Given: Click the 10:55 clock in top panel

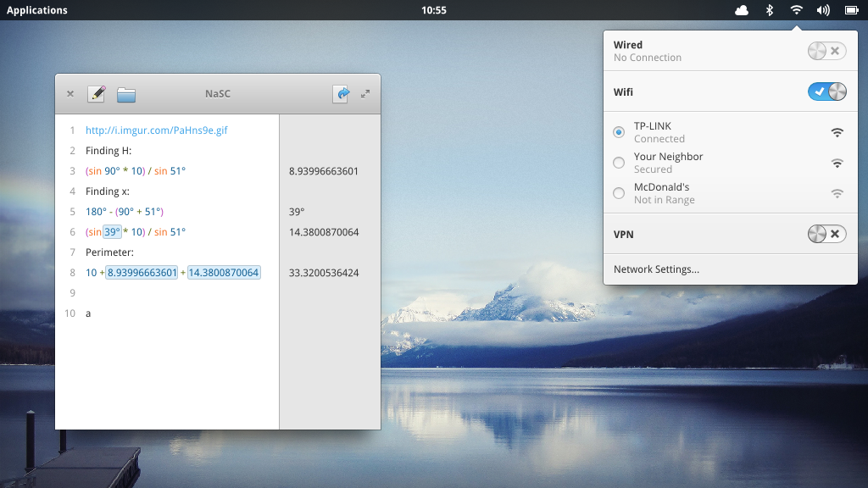Looking at the screenshot, I should pyautogui.click(x=433, y=10).
